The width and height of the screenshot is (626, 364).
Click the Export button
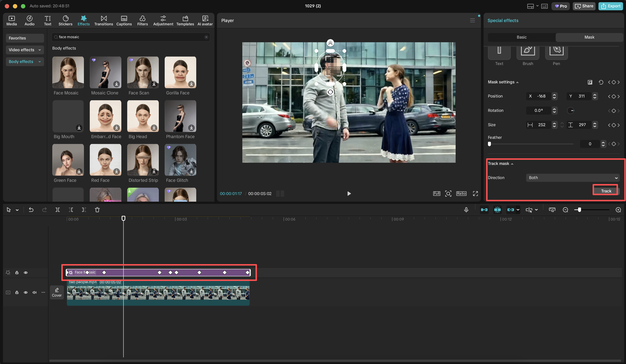pyautogui.click(x=611, y=6)
